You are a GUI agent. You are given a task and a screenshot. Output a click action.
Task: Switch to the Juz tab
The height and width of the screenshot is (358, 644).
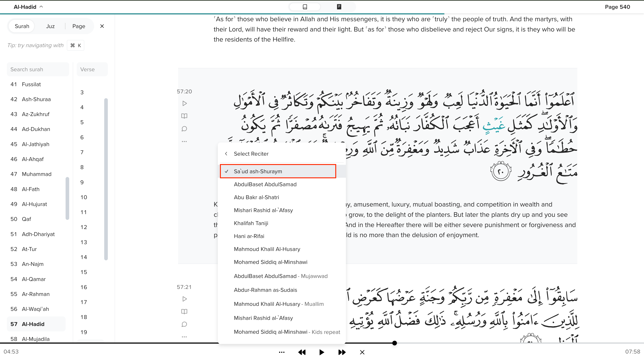point(50,26)
